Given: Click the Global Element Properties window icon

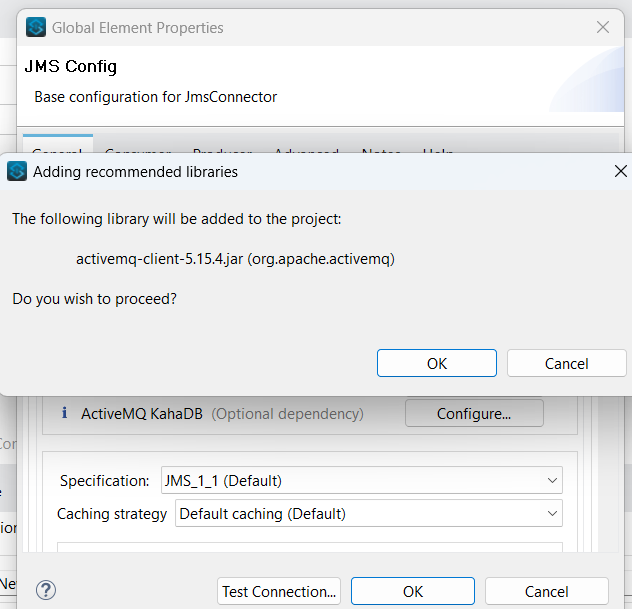Looking at the screenshot, I should 36,27.
